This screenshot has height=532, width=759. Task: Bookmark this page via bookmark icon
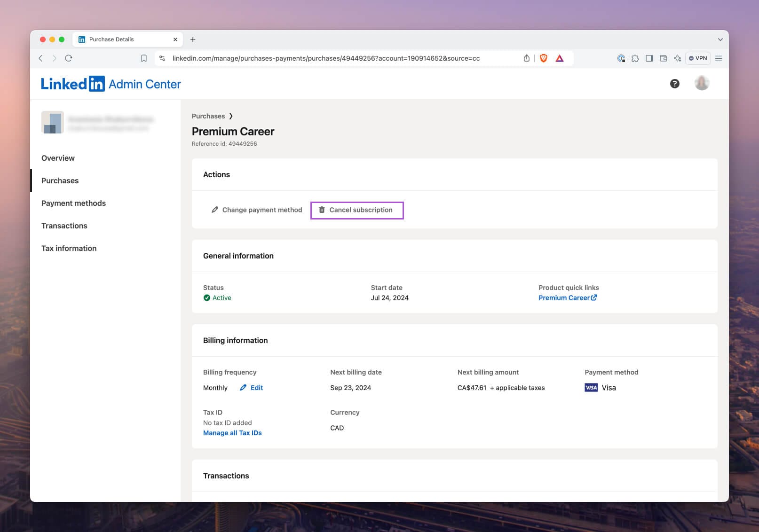144,58
